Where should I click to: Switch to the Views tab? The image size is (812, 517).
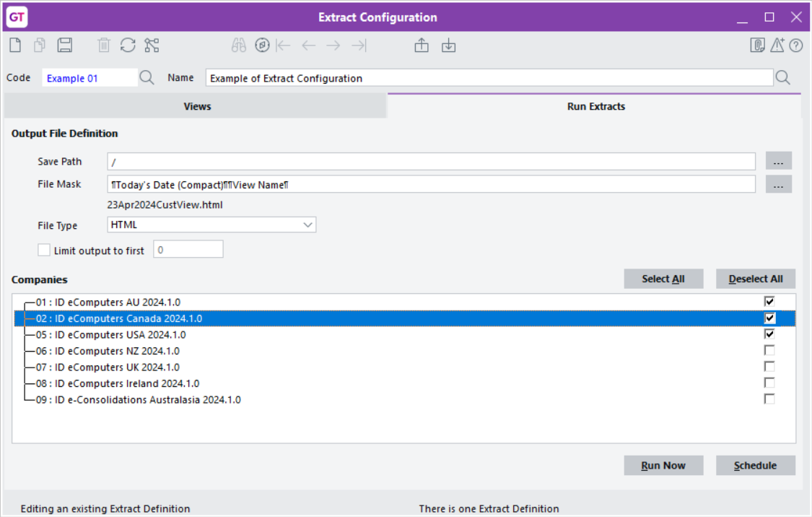(196, 106)
